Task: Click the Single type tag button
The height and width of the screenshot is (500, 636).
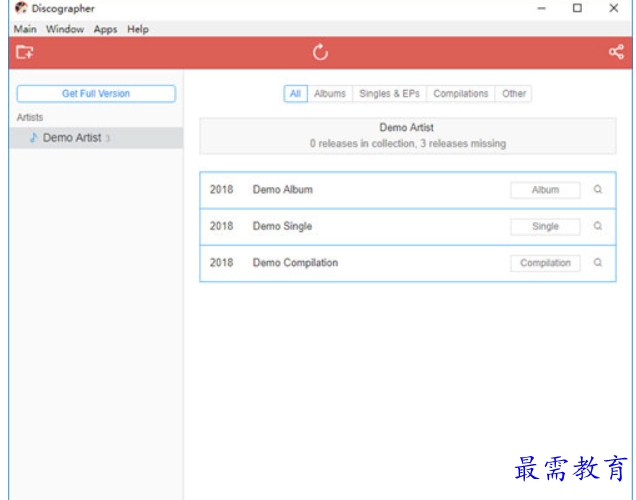Action: click(545, 226)
